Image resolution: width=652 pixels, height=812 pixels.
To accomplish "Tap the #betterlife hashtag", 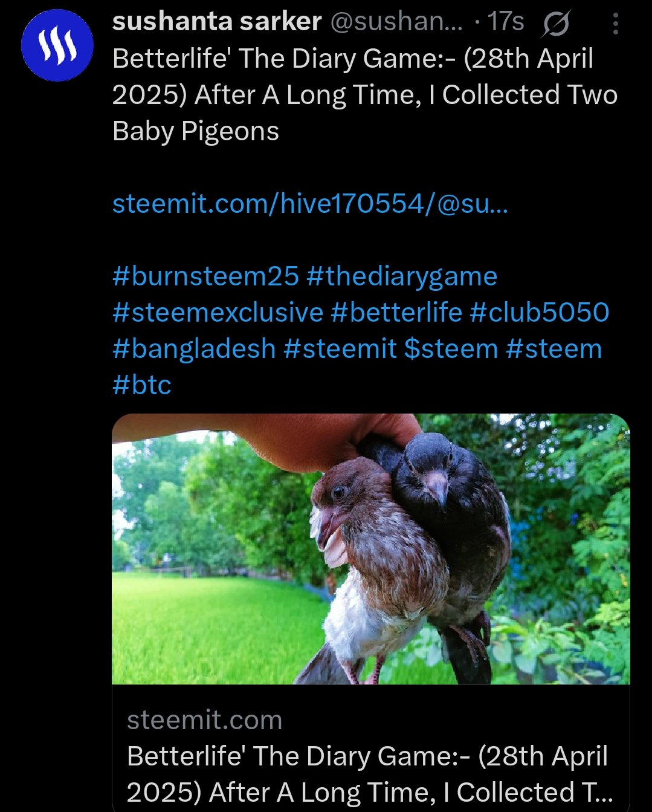I will pyautogui.click(x=396, y=313).
